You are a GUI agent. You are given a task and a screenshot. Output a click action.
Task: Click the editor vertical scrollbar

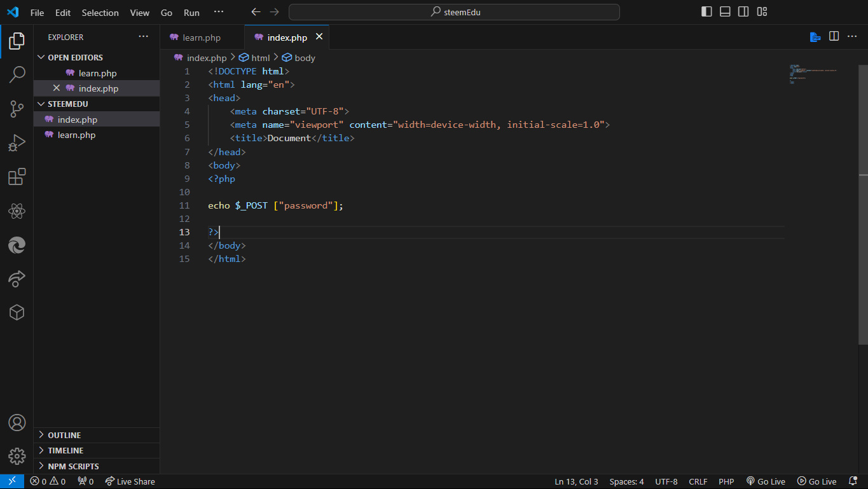click(863, 203)
